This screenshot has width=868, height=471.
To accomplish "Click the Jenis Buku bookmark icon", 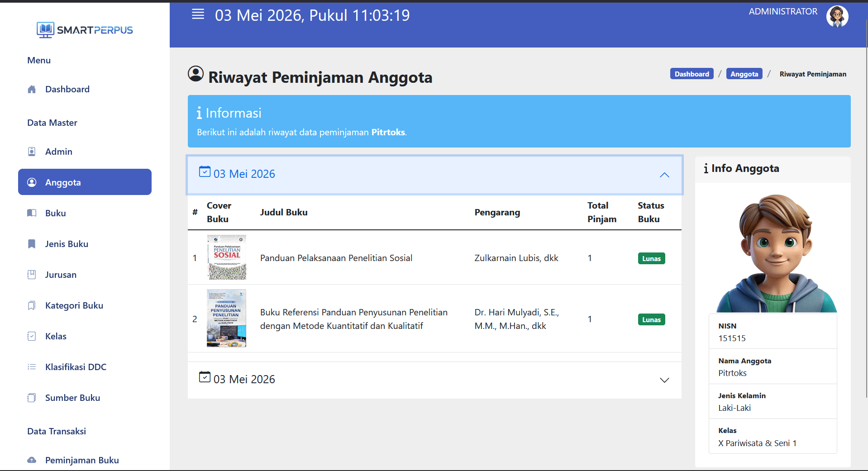I will point(32,244).
